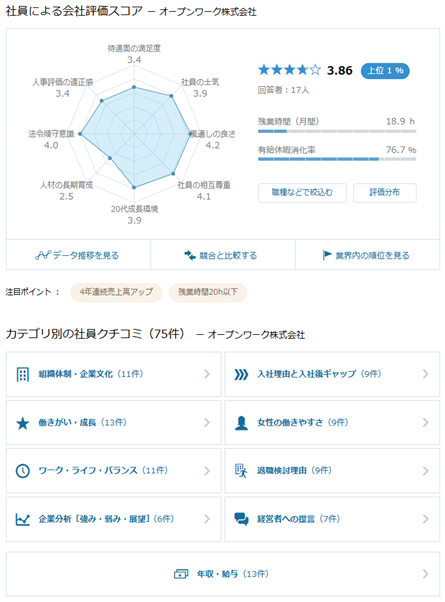Screen dimensions: 445x602
Task: Click the clock icon for ワーク・ライフ・バランス
Action: (x=23, y=471)
